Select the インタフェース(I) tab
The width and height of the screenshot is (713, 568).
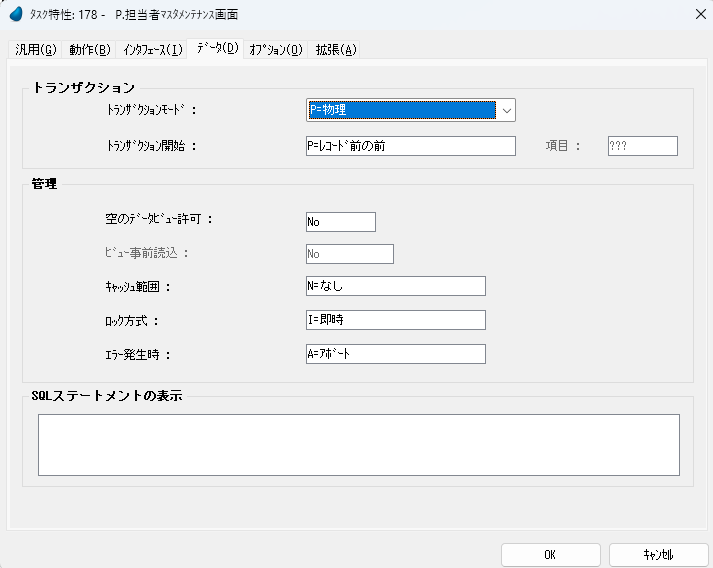(152, 50)
